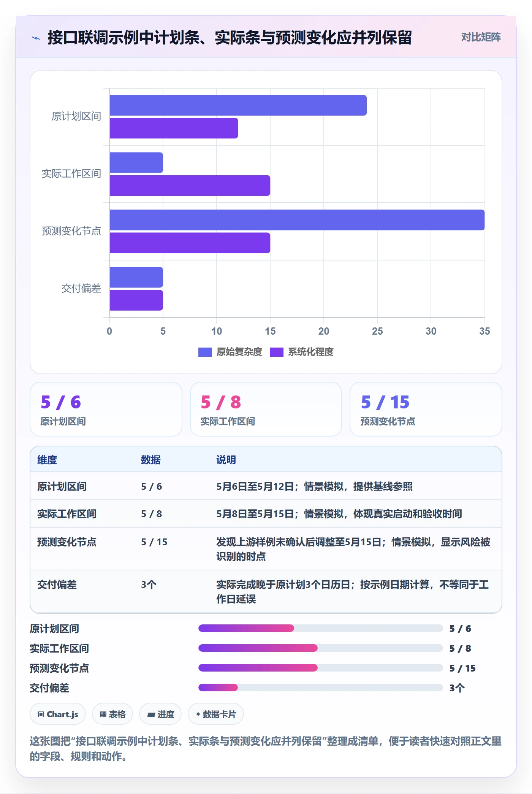Click the 说明 table column header
This screenshot has height=794, width=532.
click(x=226, y=460)
